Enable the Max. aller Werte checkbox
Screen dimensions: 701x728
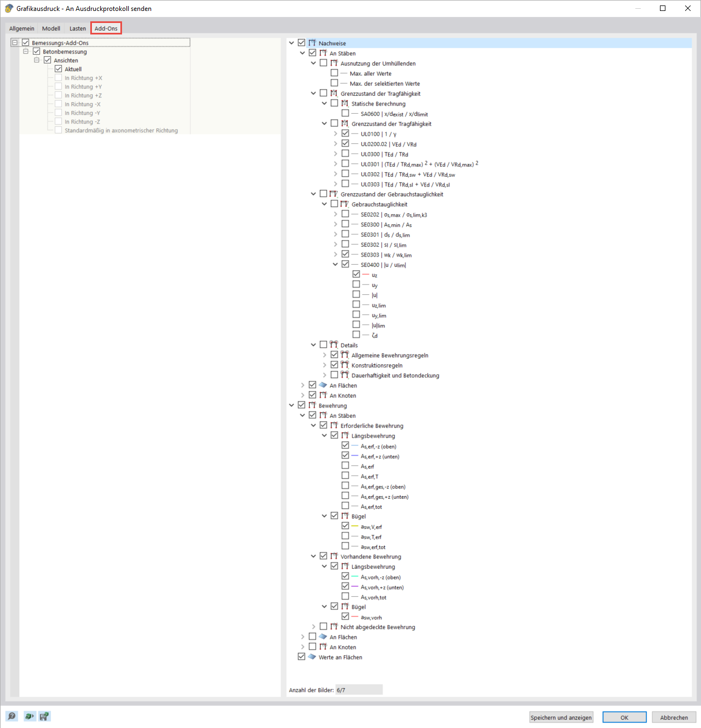334,73
